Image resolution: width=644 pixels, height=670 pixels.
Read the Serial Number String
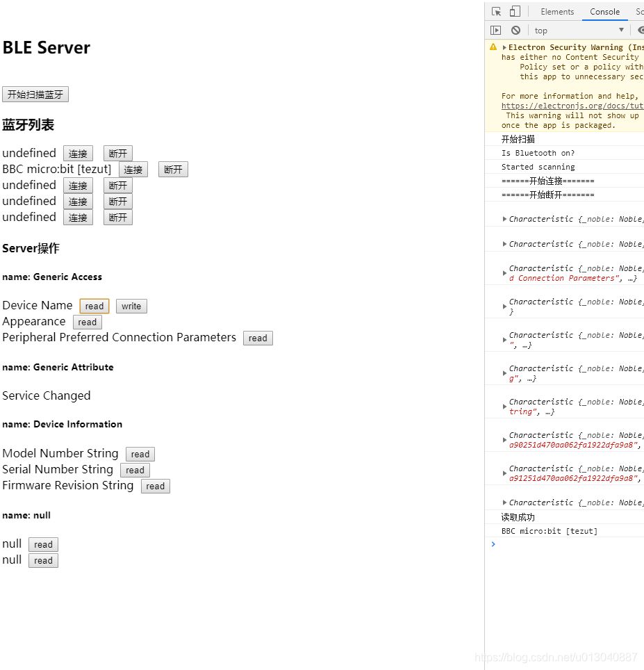coord(135,471)
